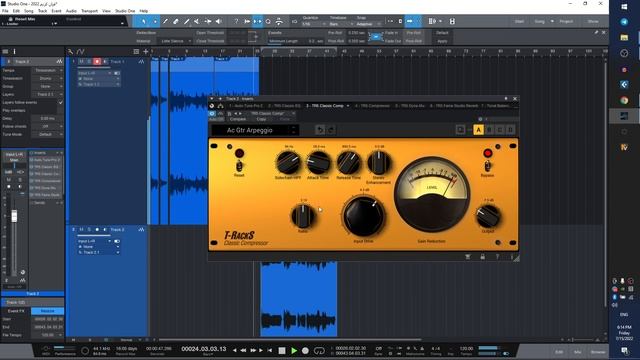Click the Record transport button

tap(305, 350)
